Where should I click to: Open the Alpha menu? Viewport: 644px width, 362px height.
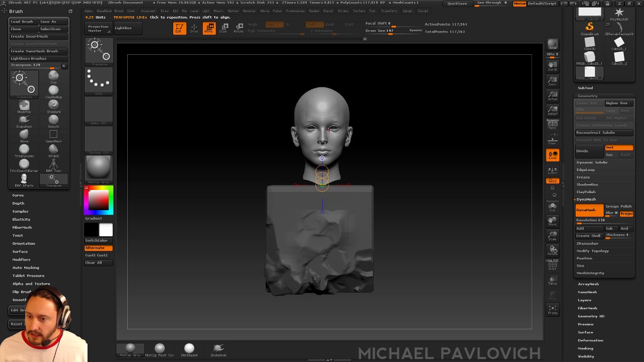click(x=89, y=11)
